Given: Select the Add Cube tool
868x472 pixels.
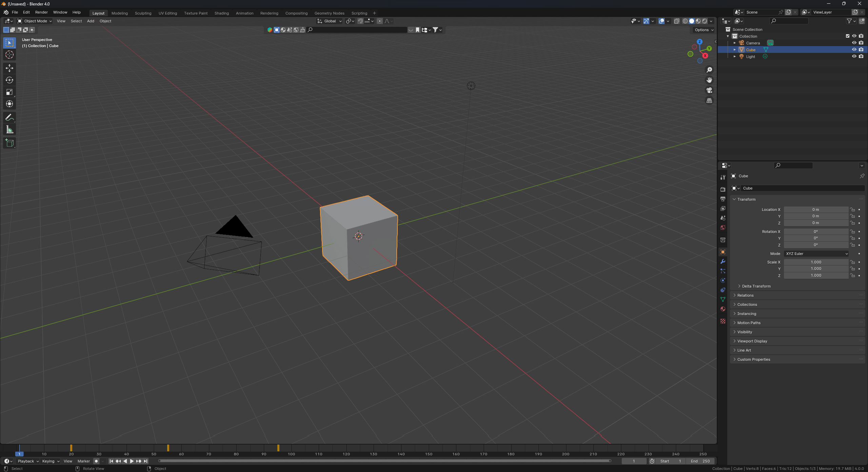Looking at the screenshot, I should (x=9, y=143).
